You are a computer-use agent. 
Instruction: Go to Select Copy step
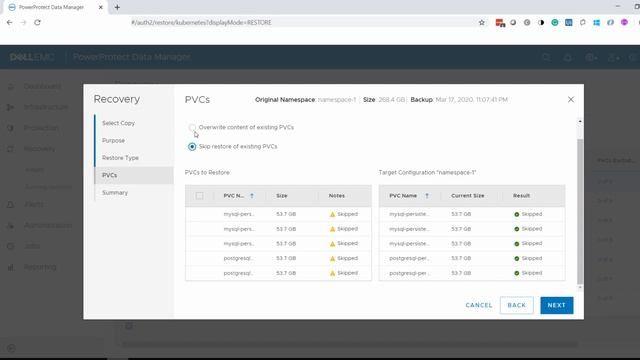[x=118, y=123]
